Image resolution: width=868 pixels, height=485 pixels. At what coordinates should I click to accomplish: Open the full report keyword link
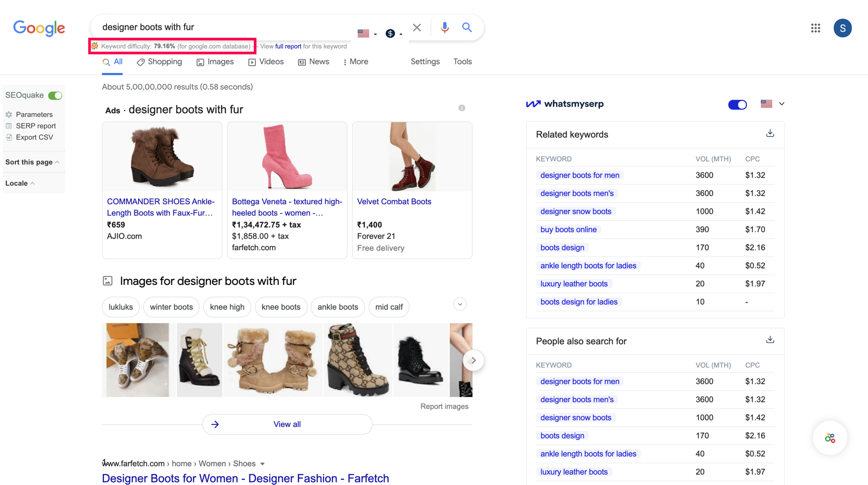[x=288, y=47]
